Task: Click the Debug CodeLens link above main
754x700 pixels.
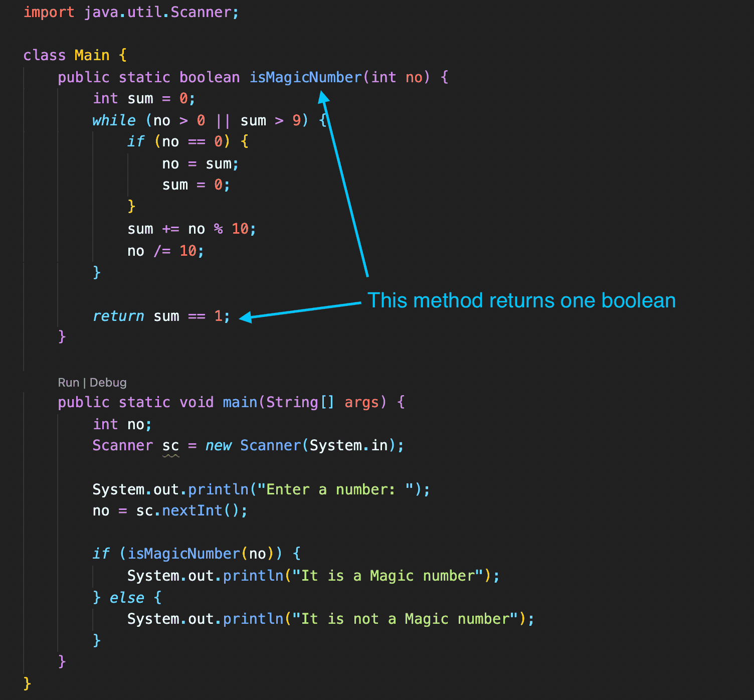Action: pos(108,382)
